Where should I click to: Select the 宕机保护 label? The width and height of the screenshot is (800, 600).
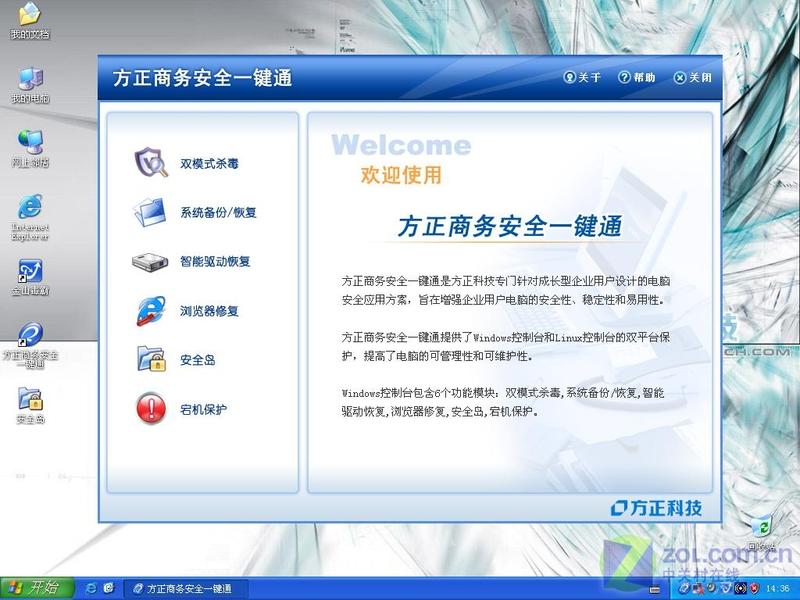click(x=204, y=409)
